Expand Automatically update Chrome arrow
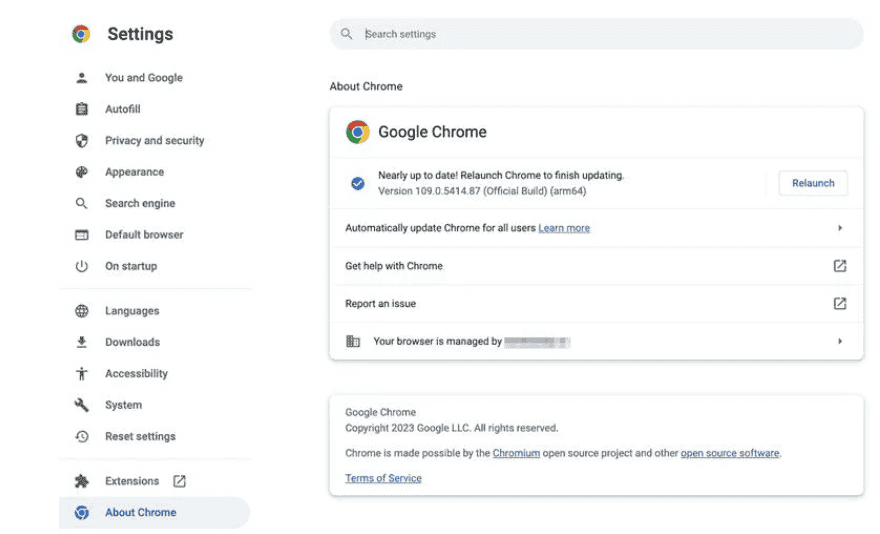Image resolution: width=880 pixels, height=534 pixels. pyautogui.click(x=840, y=228)
